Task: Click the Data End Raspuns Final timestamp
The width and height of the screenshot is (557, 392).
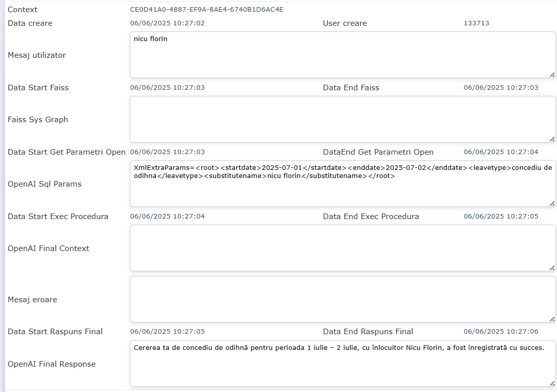Action: 501,332
